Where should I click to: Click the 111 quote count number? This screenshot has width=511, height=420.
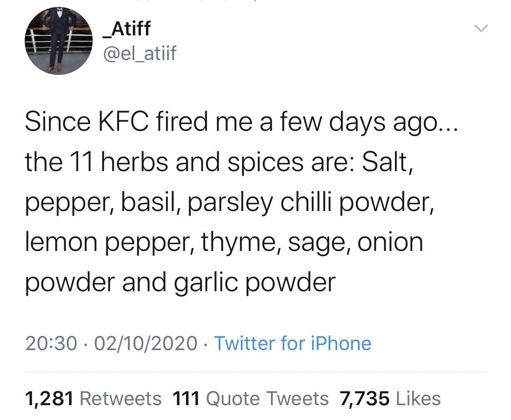[185, 398]
